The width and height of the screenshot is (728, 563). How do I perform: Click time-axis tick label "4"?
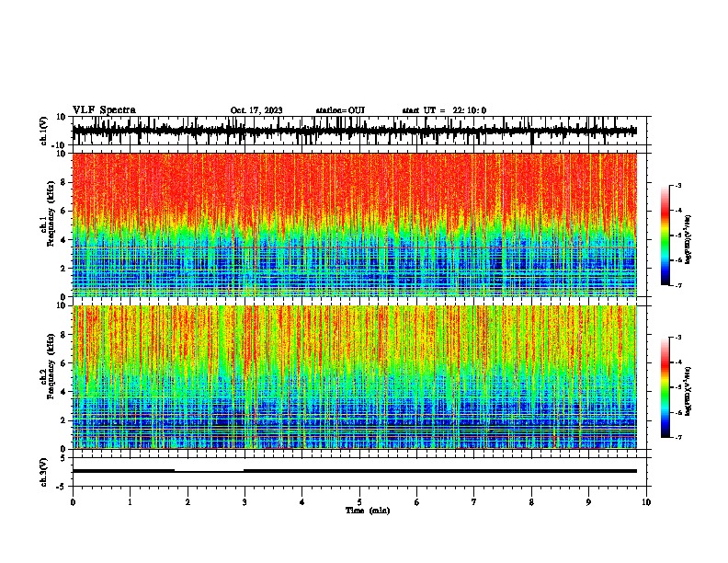tap(302, 502)
